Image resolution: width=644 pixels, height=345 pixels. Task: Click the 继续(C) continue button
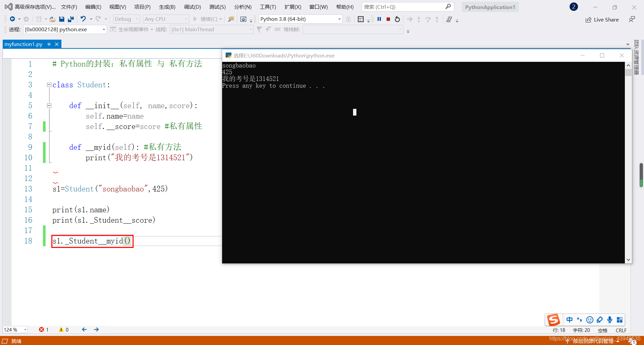(205, 19)
